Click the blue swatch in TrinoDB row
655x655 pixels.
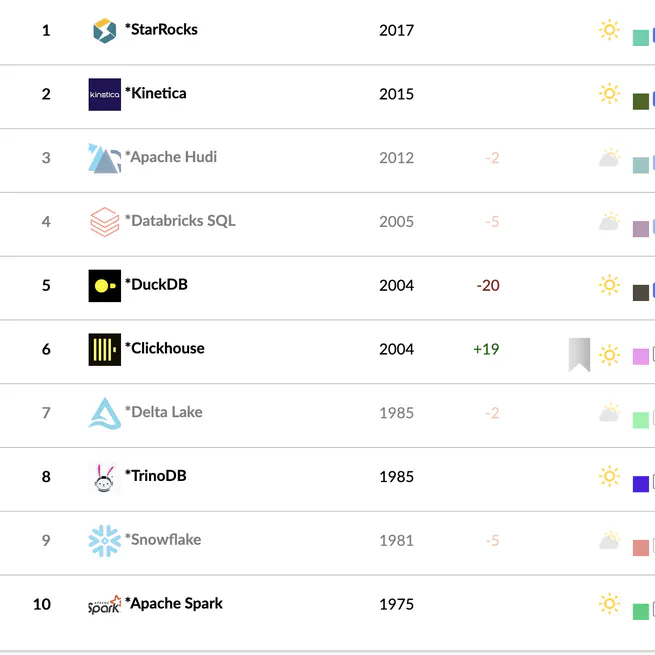pyautogui.click(x=641, y=484)
